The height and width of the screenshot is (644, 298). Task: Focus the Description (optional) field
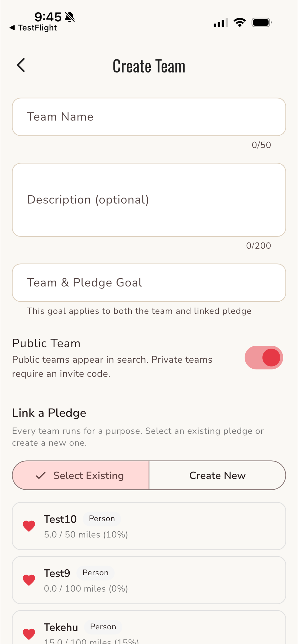pos(149,200)
